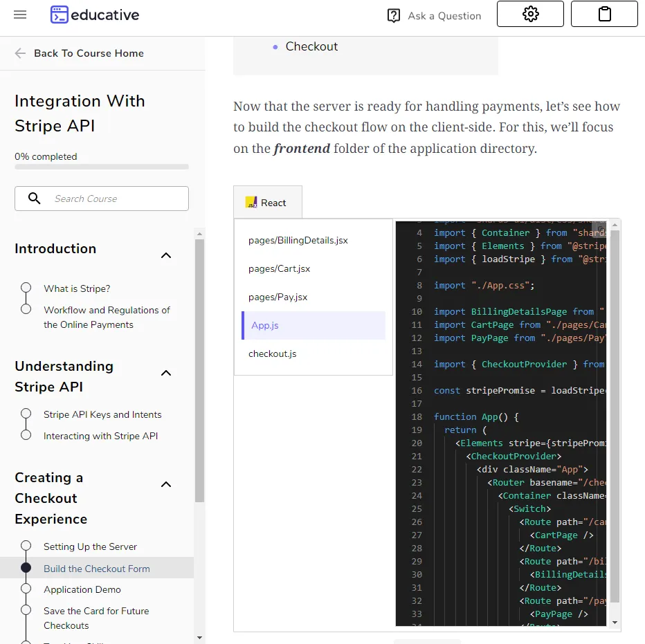Collapse Understanding Stripe API section
The image size is (645, 644).
(166, 373)
